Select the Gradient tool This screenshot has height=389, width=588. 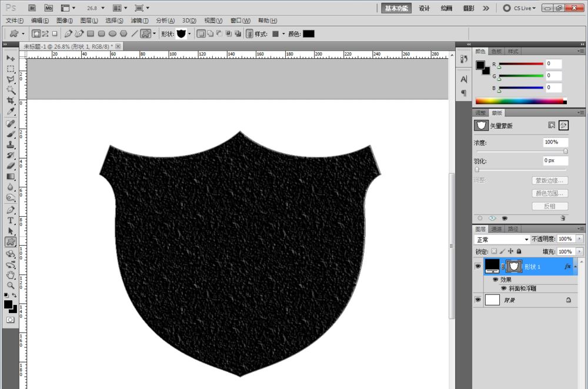point(11,176)
